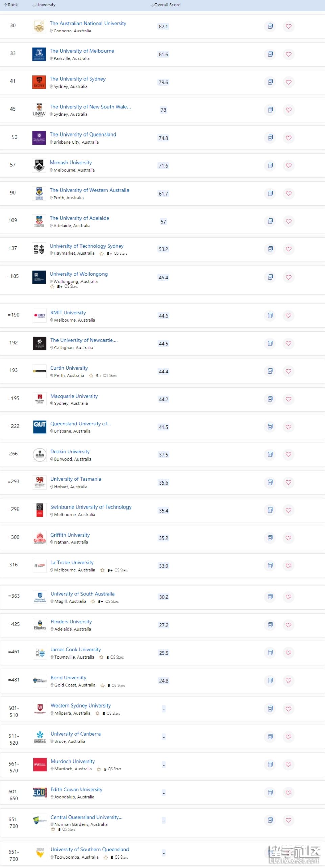Click compare icon for Australian National University

(270, 26)
